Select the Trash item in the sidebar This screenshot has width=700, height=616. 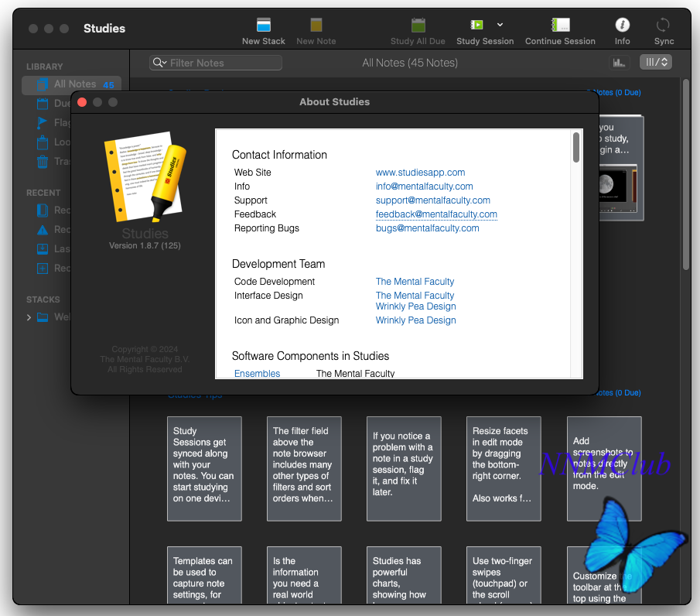point(43,161)
